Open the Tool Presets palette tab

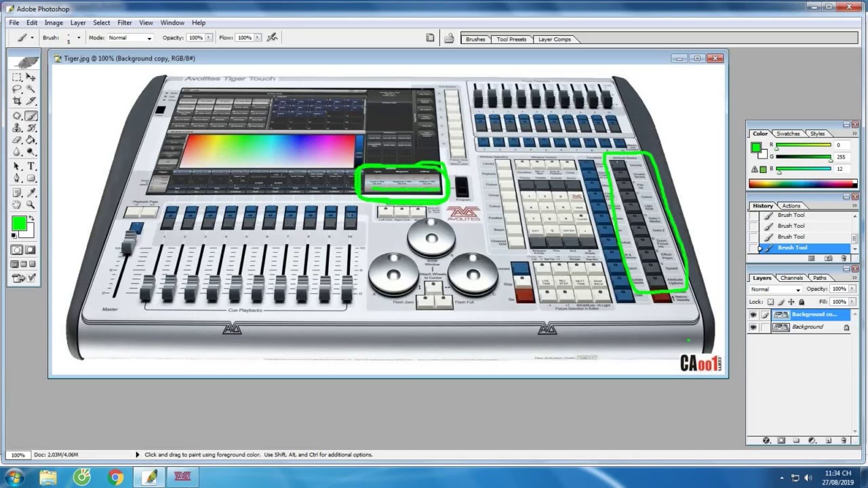(x=511, y=39)
